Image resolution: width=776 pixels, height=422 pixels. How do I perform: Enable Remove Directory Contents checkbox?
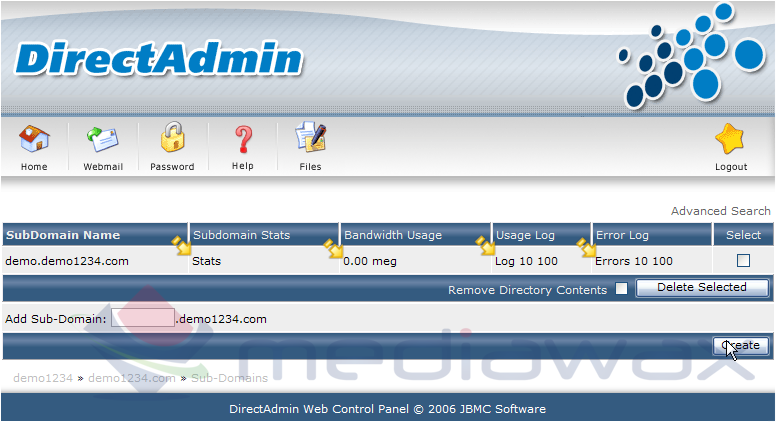[621, 288]
